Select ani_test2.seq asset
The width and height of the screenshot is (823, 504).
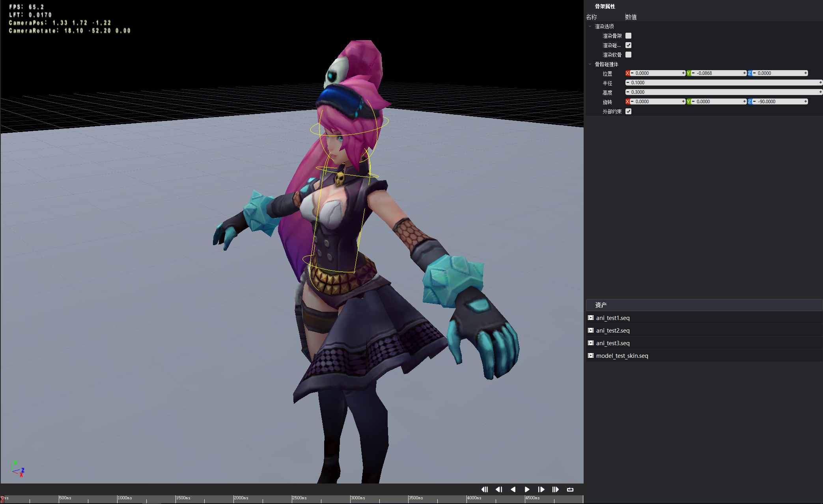[704, 331]
